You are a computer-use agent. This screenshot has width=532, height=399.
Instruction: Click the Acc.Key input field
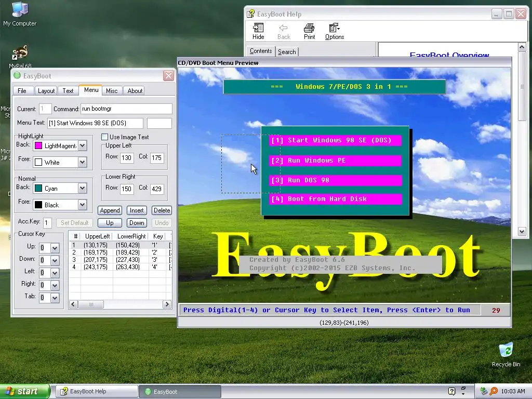[47, 223]
